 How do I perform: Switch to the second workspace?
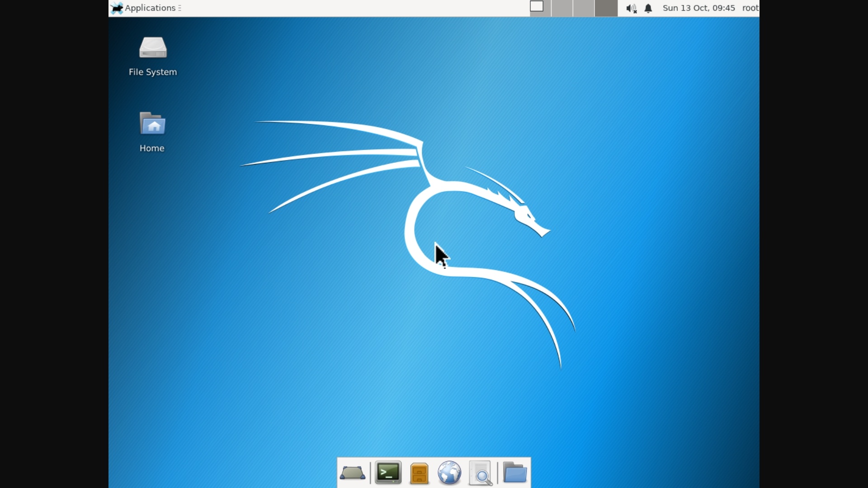coord(562,8)
